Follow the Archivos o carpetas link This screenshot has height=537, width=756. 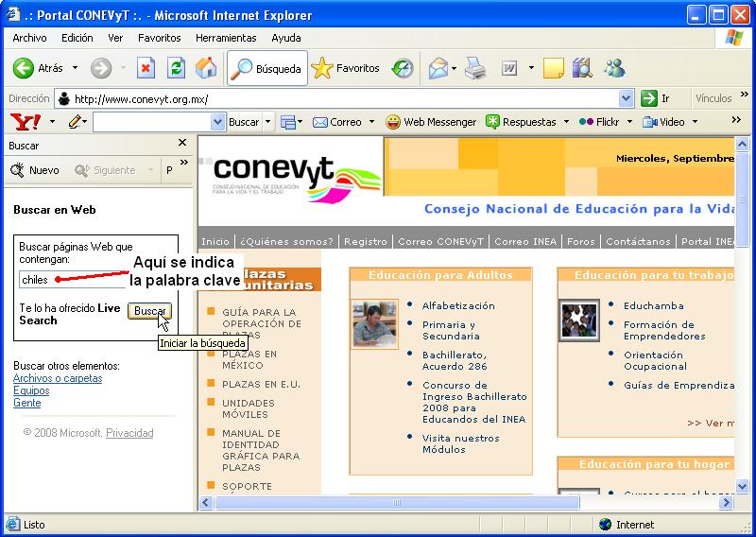pos(58,378)
